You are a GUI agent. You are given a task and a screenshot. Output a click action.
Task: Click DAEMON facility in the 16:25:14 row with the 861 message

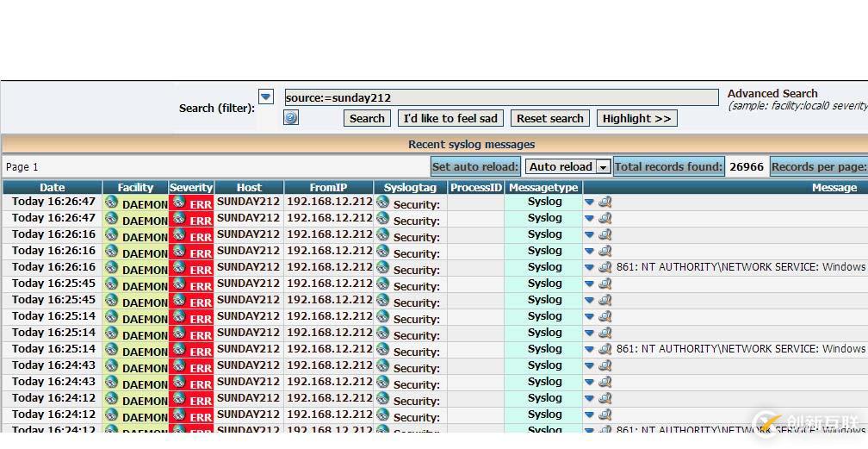point(145,352)
